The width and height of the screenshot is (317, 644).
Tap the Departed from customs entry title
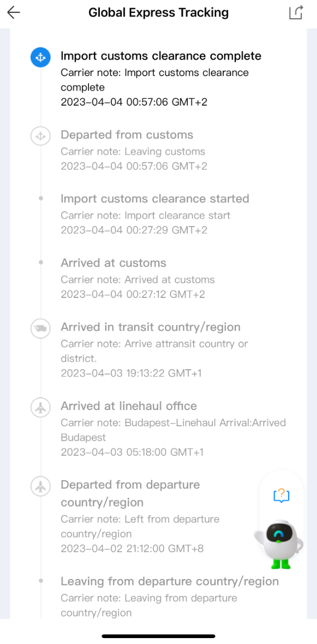point(127,135)
